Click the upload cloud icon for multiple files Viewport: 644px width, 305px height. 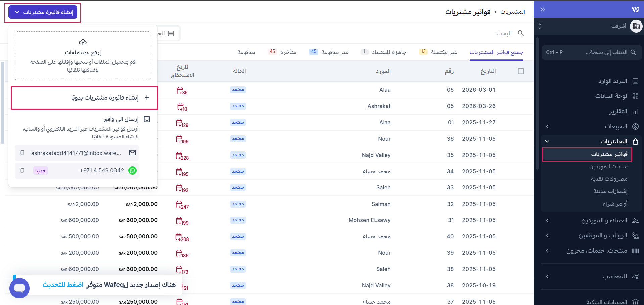point(83,42)
